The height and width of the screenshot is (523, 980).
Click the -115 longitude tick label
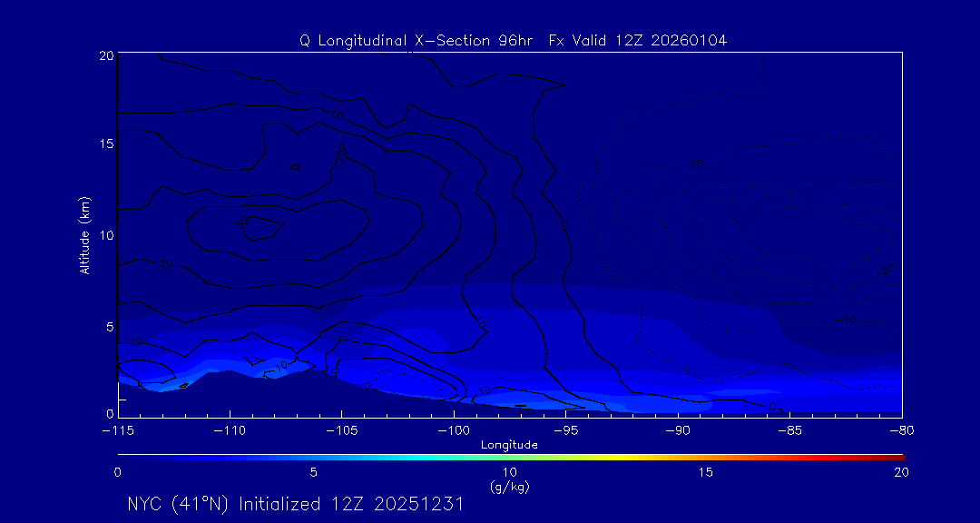(x=117, y=431)
